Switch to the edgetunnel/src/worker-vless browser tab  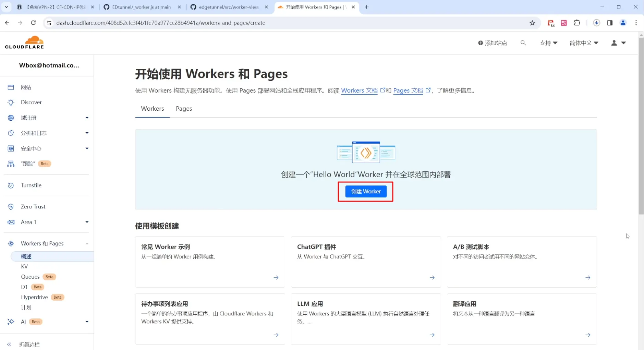point(229,7)
